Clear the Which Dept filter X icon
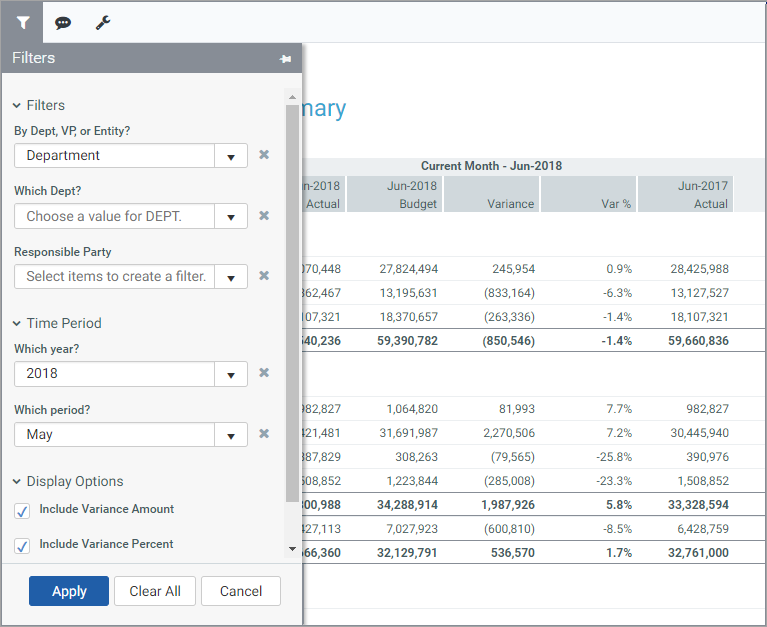The width and height of the screenshot is (767, 627). point(264,216)
